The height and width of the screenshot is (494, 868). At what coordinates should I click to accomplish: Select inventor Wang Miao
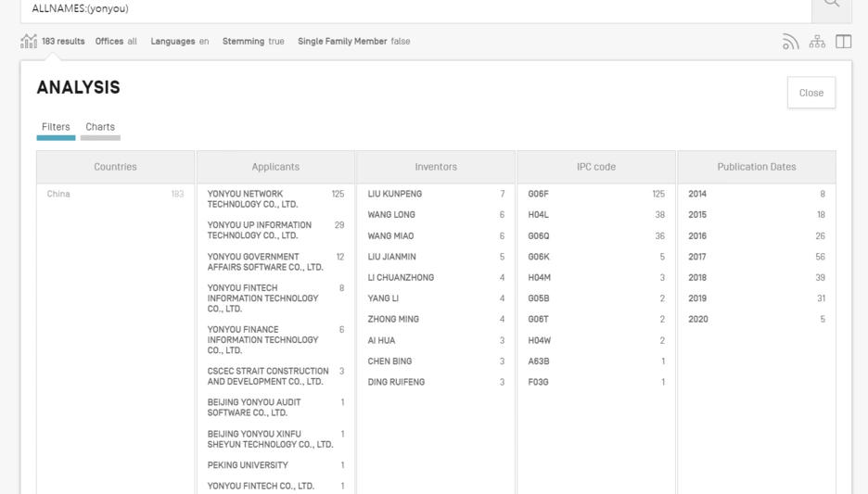436,236
